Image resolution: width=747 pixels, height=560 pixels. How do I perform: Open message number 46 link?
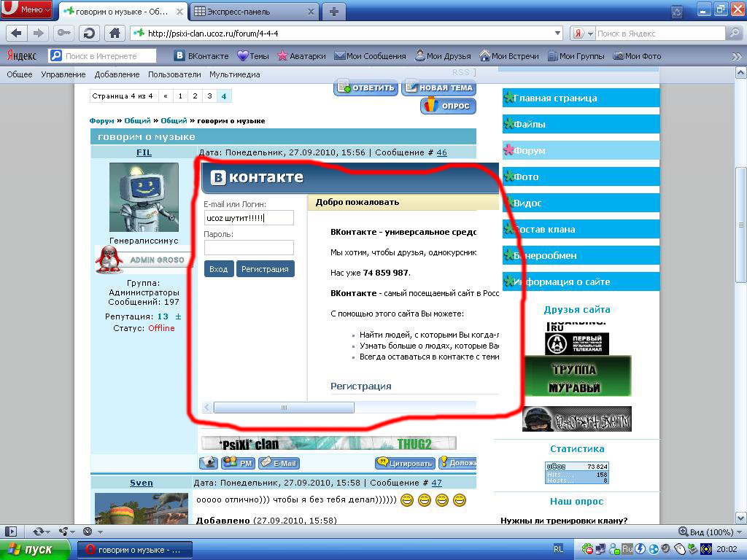click(442, 152)
